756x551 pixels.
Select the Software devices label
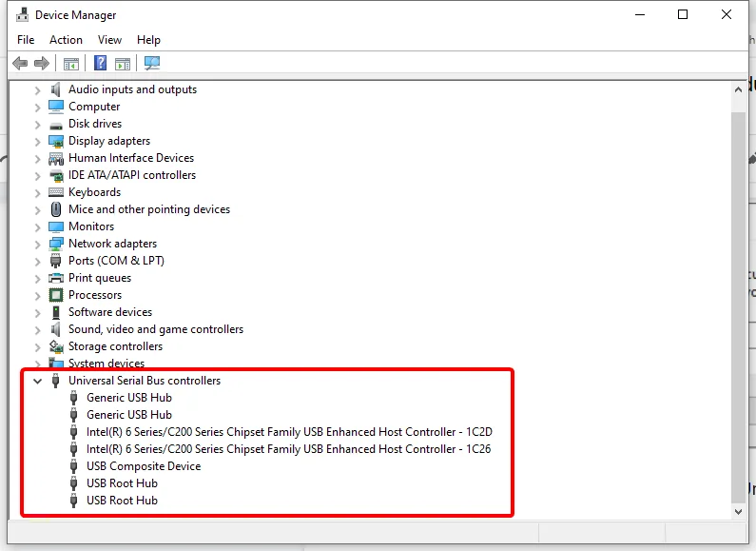pos(110,312)
